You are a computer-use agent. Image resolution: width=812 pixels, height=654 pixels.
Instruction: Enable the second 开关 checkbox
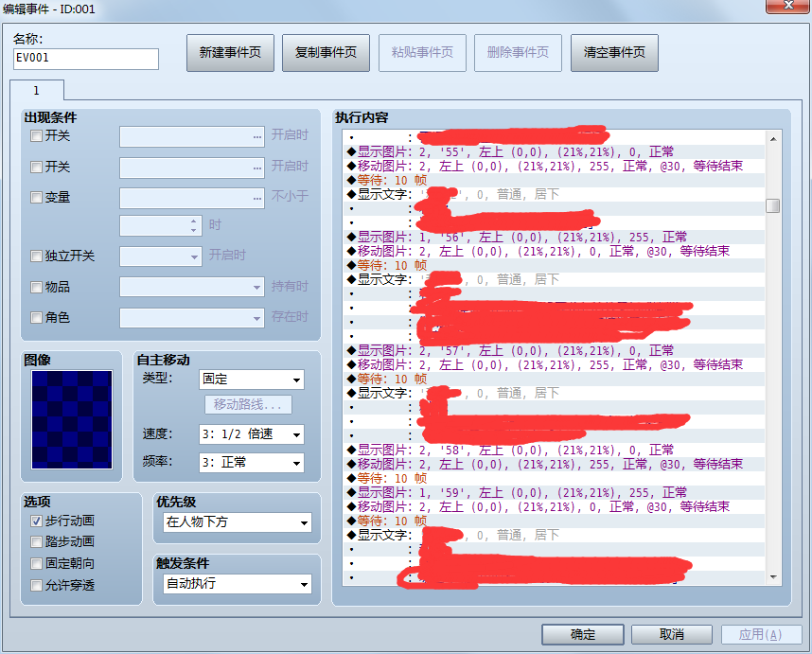click(36, 167)
